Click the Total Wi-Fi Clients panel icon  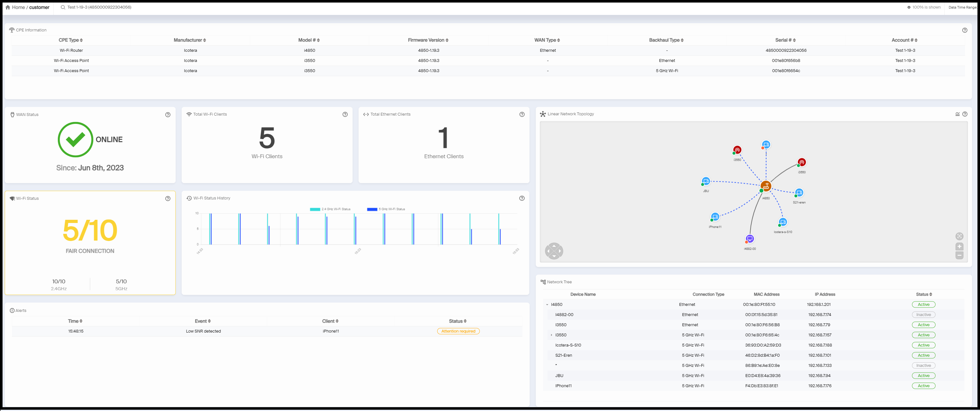pos(188,114)
